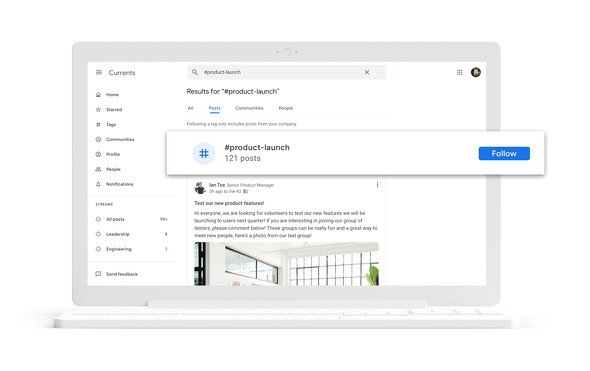Click the search magnifier icon
Image resolution: width=590 pixels, height=371 pixels.
195,72
